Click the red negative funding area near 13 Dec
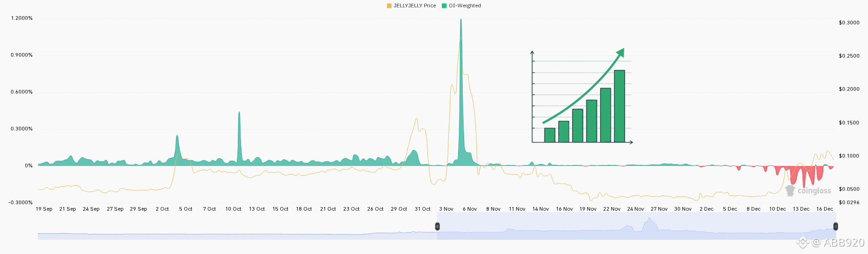This screenshot has width=868, height=254. pyautogui.click(x=805, y=175)
